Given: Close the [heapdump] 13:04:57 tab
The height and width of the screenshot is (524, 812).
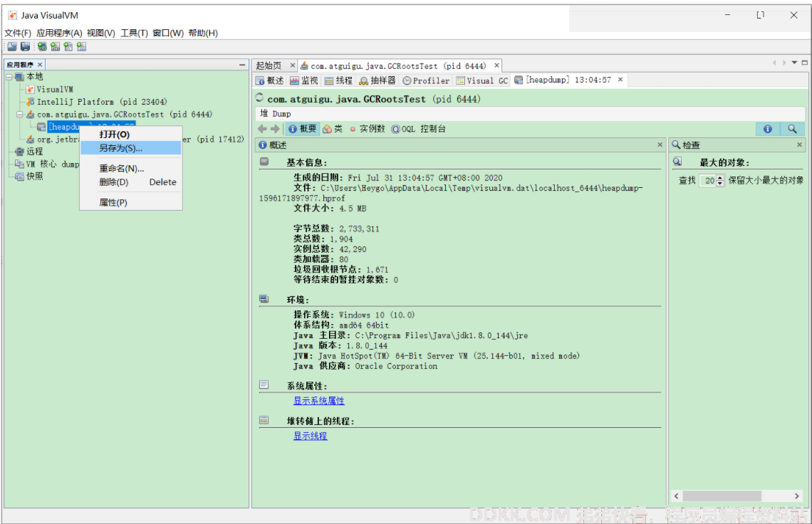Looking at the screenshot, I should (620, 80).
